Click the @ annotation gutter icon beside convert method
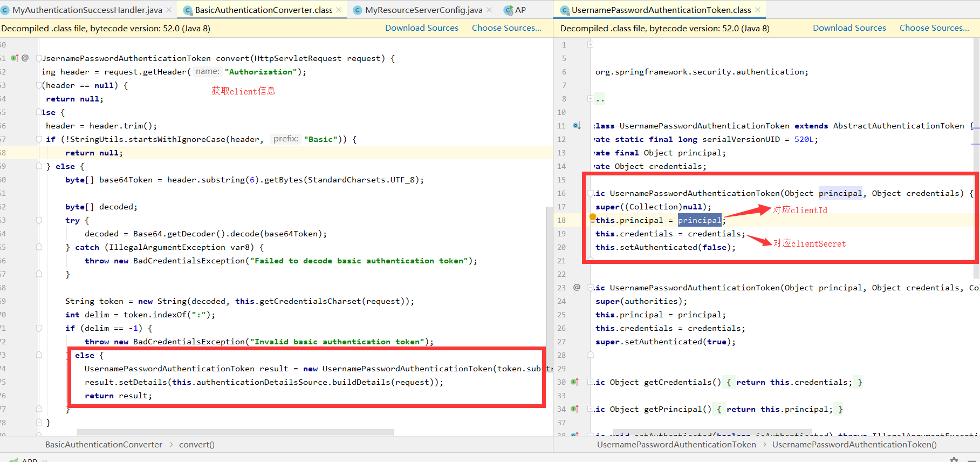This screenshot has height=462, width=980. 25,58
